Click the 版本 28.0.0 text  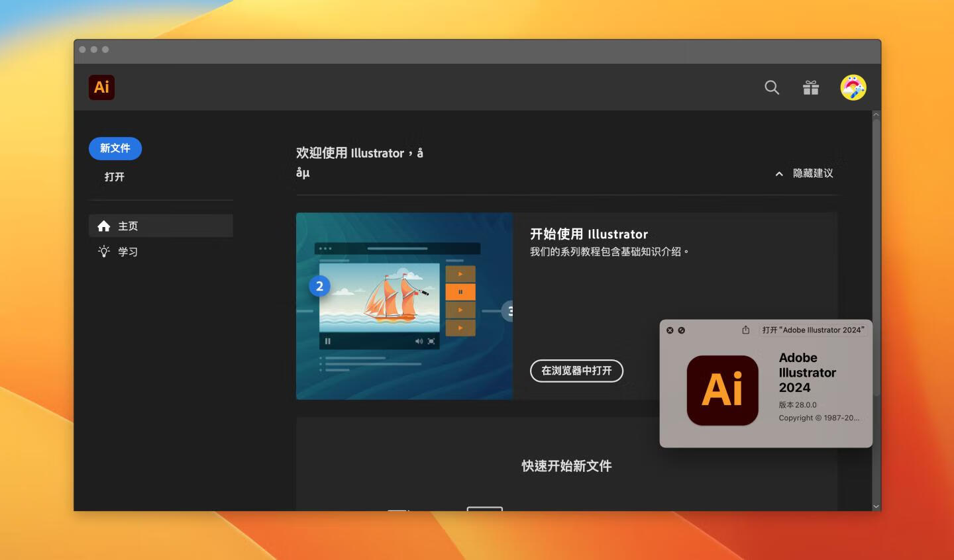[x=798, y=404]
